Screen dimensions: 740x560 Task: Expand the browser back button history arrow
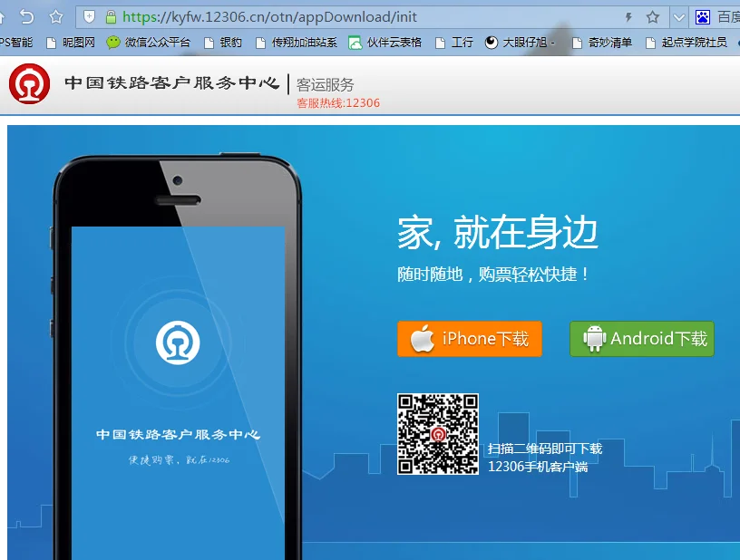point(27,15)
